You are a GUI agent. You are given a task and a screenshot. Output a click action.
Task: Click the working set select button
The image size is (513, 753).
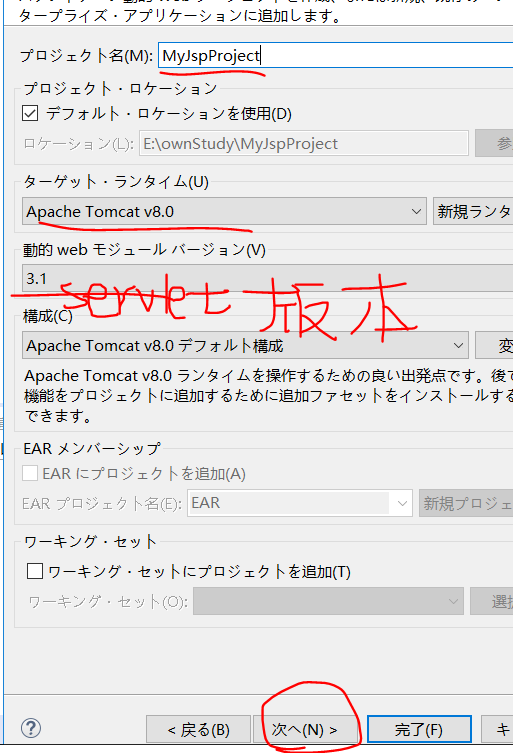[492, 601]
